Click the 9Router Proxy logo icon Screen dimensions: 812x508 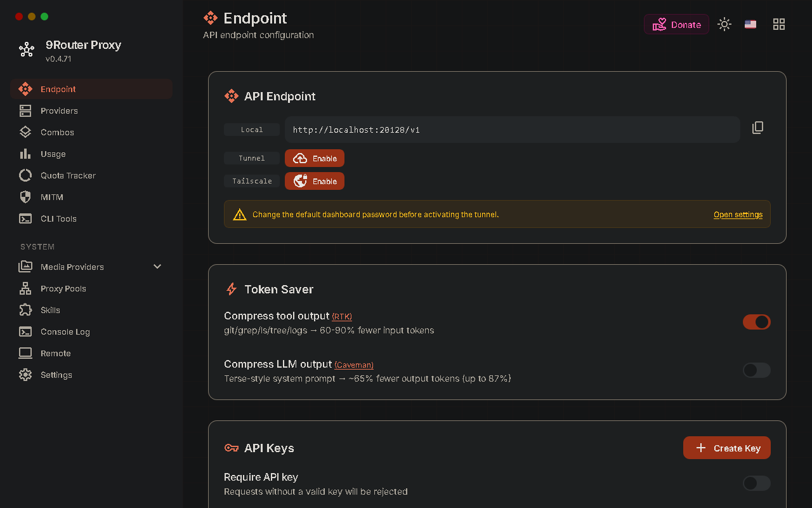pos(27,50)
